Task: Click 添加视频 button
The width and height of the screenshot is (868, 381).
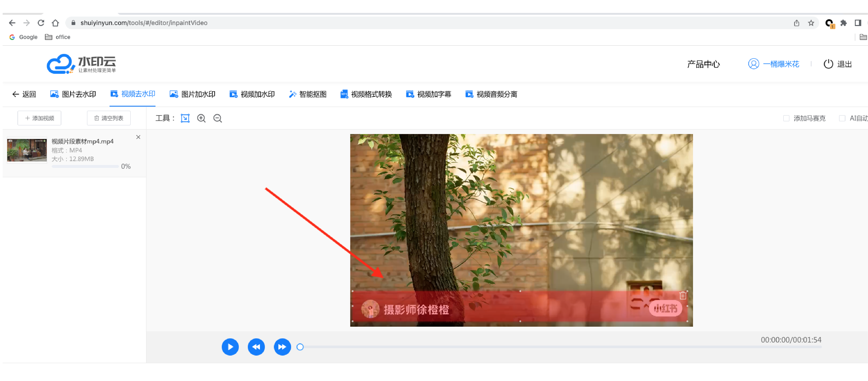Action: pos(39,118)
